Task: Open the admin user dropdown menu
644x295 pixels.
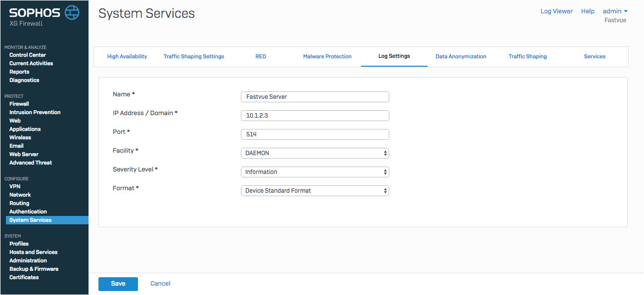Action: [x=615, y=11]
